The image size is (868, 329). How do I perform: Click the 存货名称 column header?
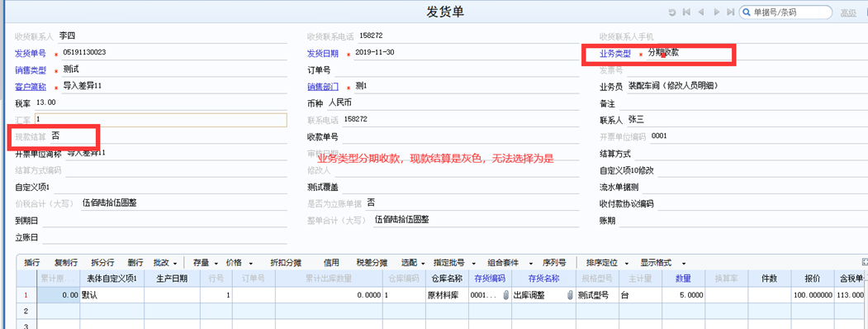point(543,279)
